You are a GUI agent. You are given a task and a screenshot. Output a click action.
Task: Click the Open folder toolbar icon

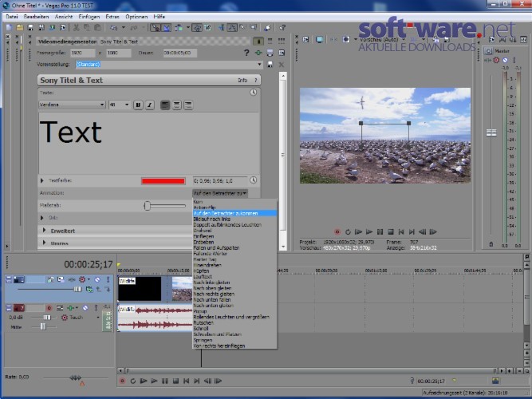click(20, 27)
